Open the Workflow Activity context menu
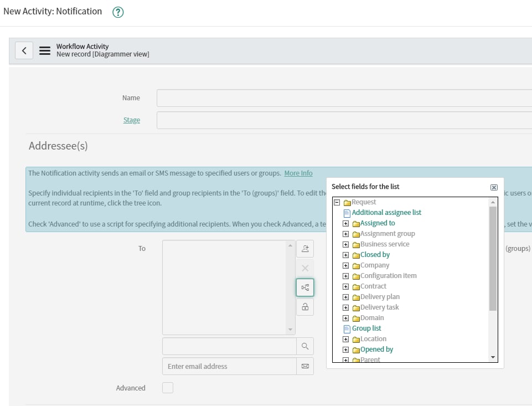532x406 pixels. point(45,50)
